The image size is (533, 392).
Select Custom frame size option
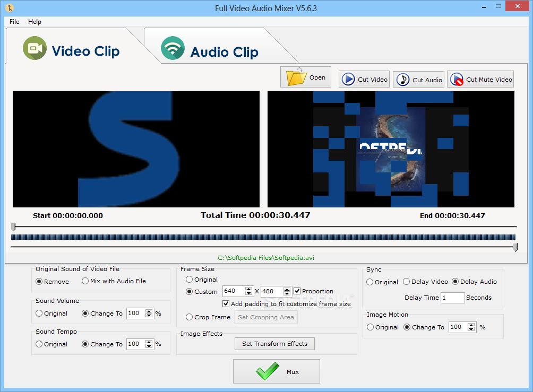coord(202,291)
